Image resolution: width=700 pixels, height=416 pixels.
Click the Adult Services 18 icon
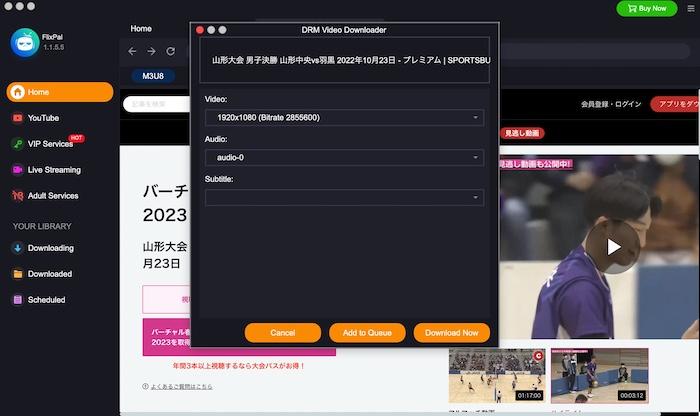(17, 196)
